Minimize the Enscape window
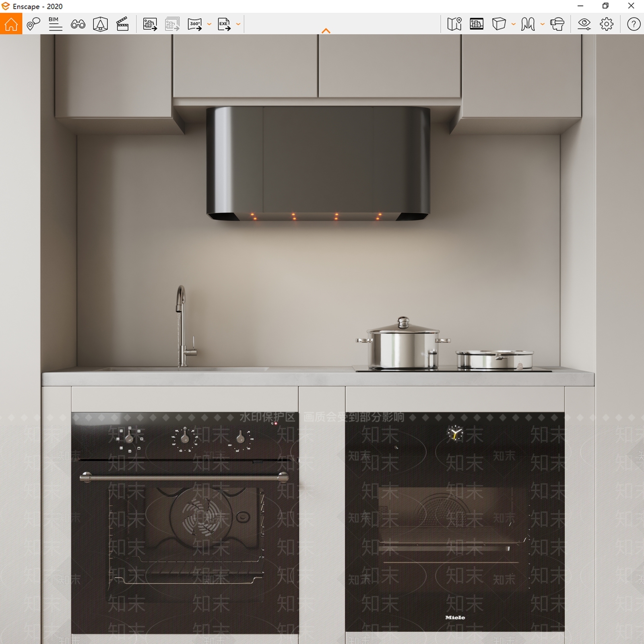This screenshot has height=644, width=644. [x=580, y=6]
